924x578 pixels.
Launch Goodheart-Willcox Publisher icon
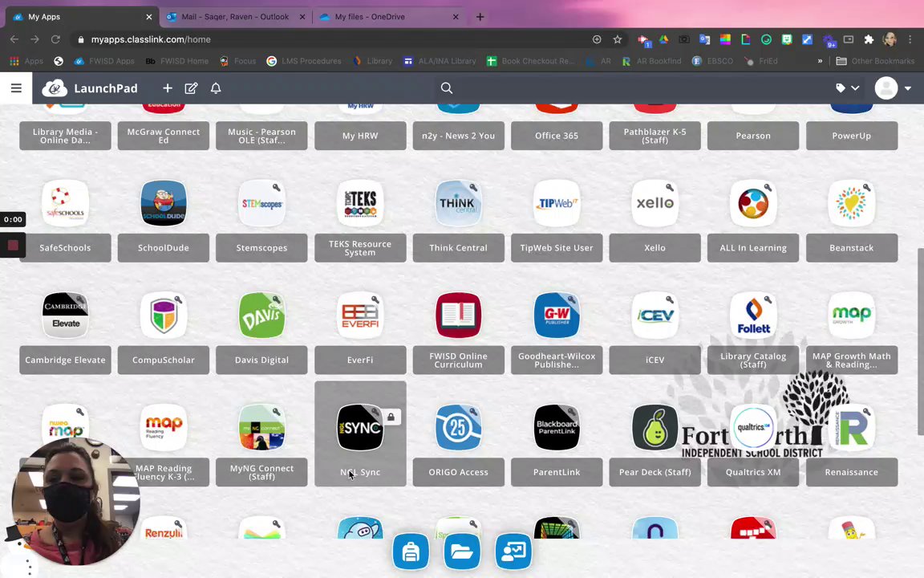557,315
